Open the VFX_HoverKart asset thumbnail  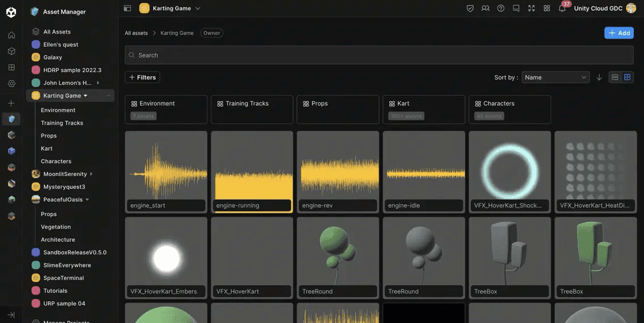tap(252, 258)
